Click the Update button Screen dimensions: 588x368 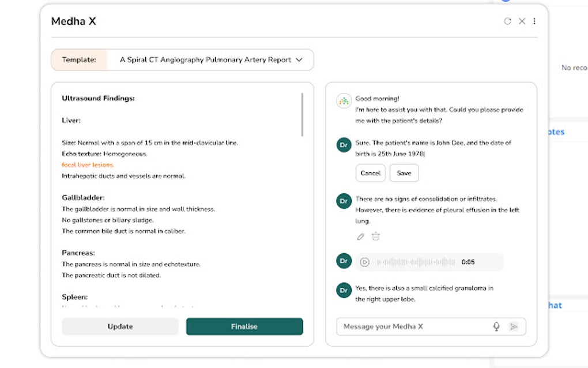click(x=120, y=326)
